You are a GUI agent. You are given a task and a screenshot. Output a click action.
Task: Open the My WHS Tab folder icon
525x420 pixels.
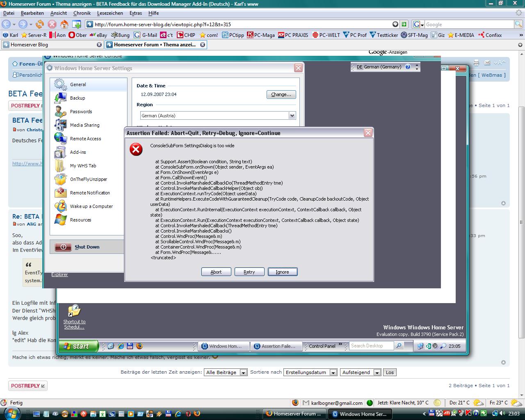tap(60, 166)
